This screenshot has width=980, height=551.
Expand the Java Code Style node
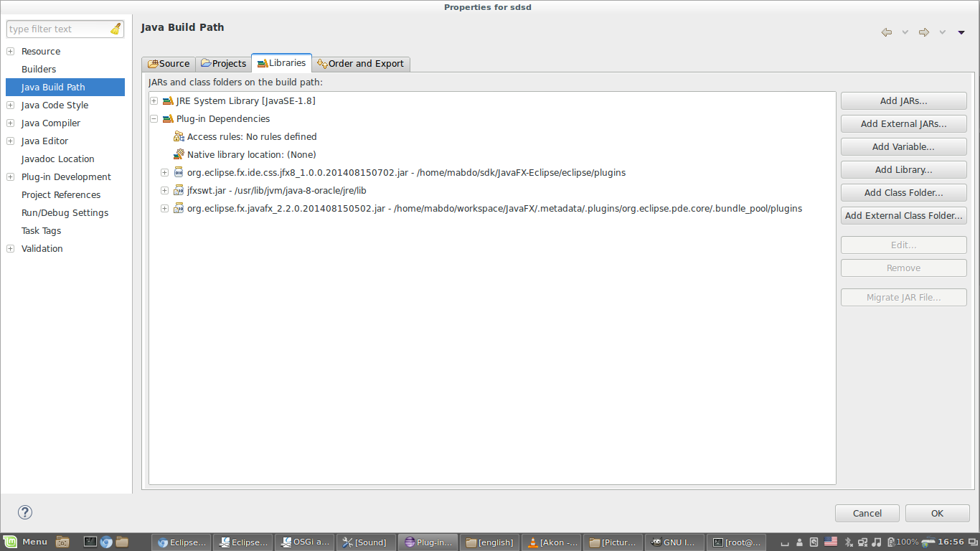(x=10, y=105)
